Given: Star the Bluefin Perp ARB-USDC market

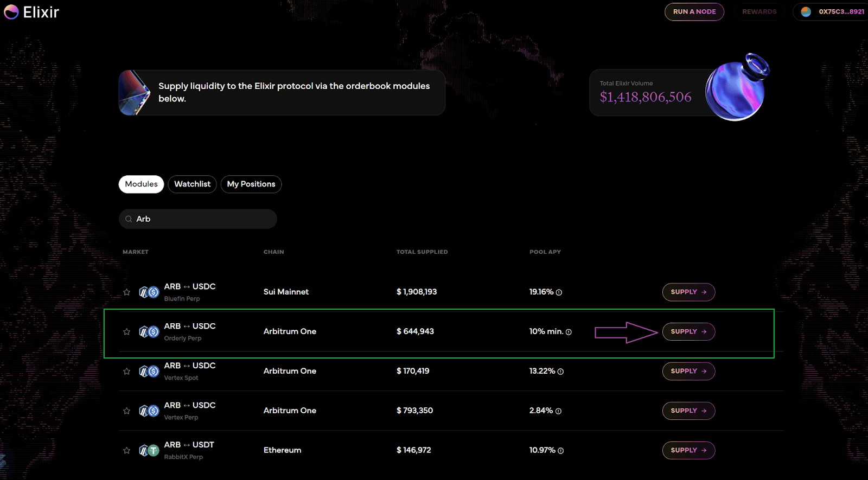Looking at the screenshot, I should point(126,292).
